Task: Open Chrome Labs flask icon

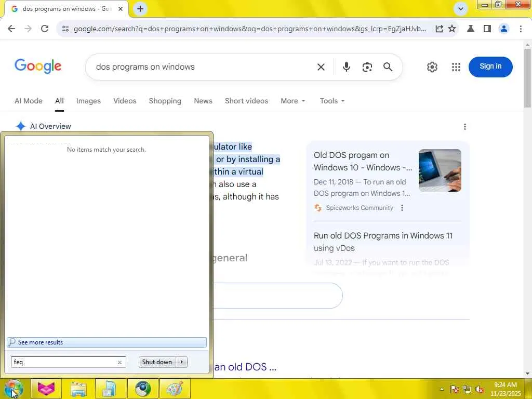Action: coord(471,29)
